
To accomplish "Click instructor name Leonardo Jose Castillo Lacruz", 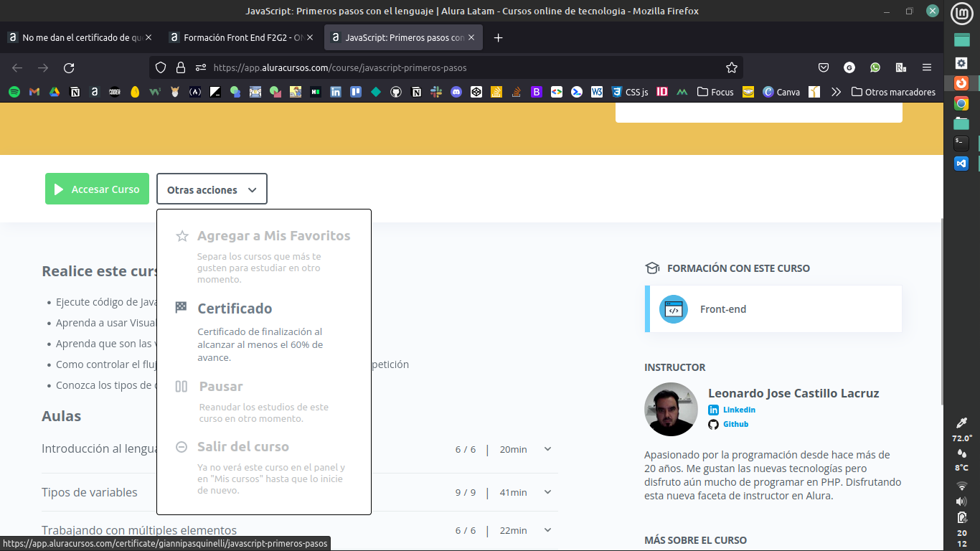I will (x=793, y=393).
